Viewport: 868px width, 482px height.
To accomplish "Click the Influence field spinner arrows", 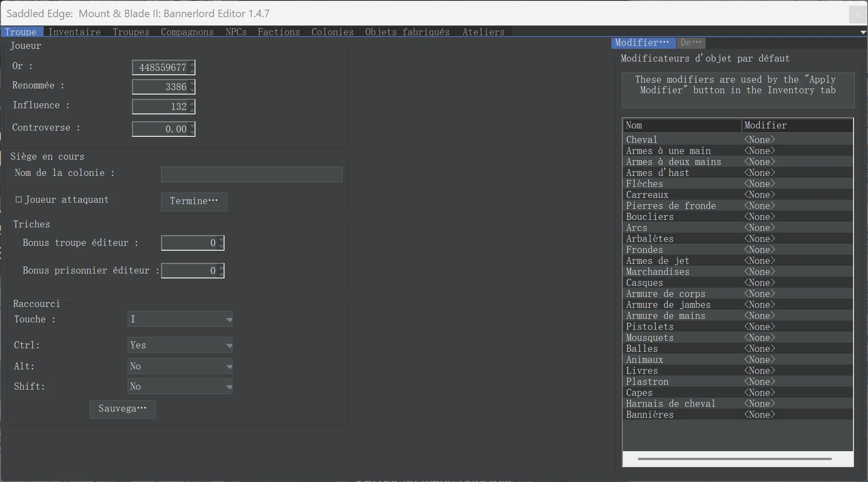I will 192,106.
